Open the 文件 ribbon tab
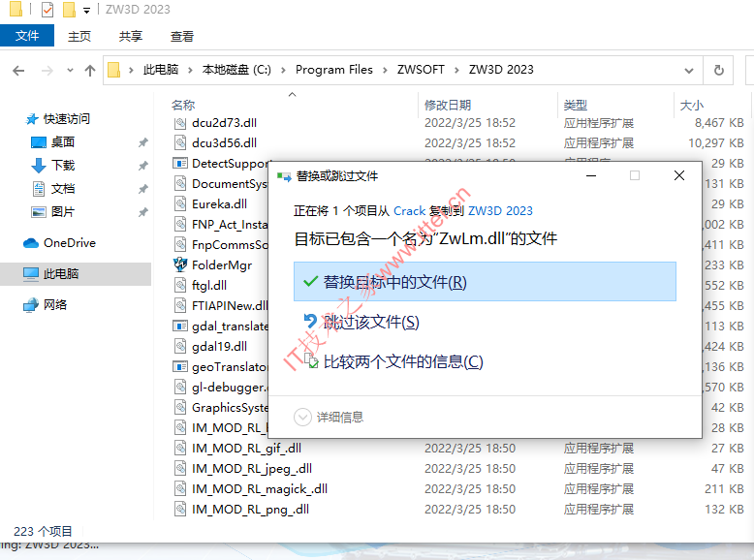754x560 pixels. (27, 36)
